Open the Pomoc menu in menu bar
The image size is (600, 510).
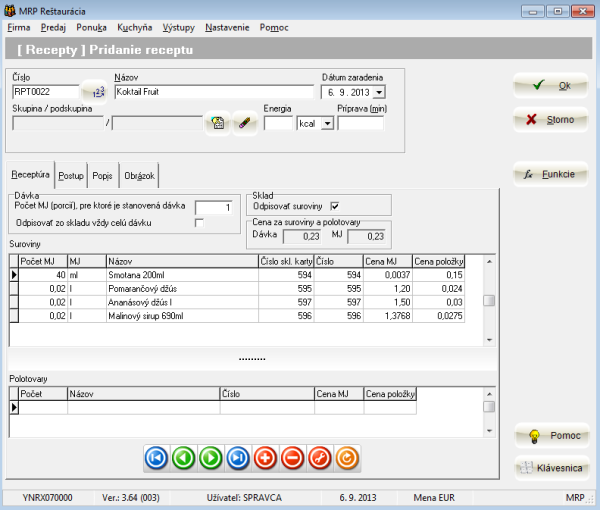274,28
